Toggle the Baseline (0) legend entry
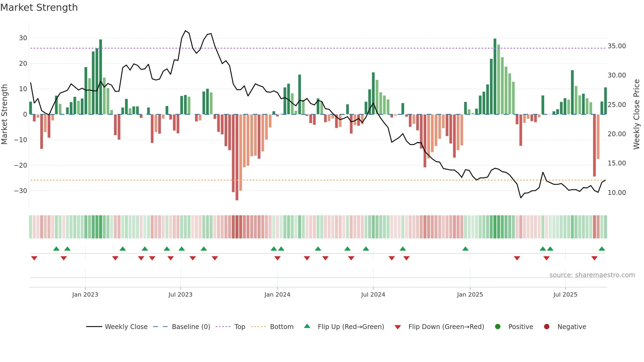644x362 pixels. click(182, 327)
